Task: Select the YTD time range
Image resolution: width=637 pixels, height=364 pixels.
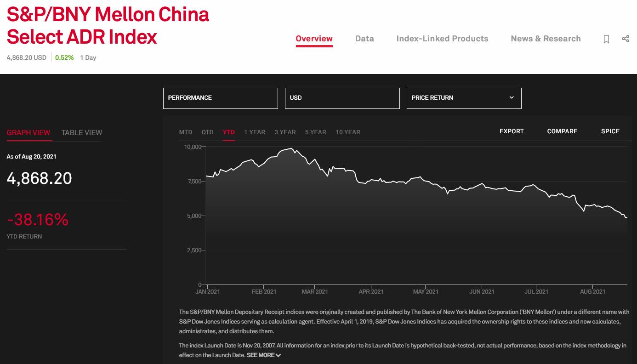Action: point(229,132)
